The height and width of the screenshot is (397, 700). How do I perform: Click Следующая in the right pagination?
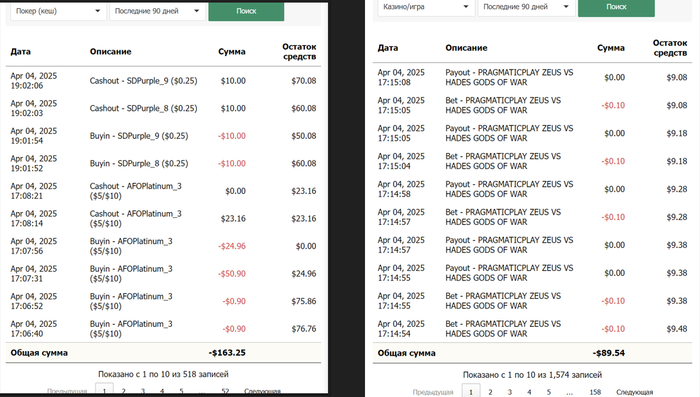coord(634,392)
